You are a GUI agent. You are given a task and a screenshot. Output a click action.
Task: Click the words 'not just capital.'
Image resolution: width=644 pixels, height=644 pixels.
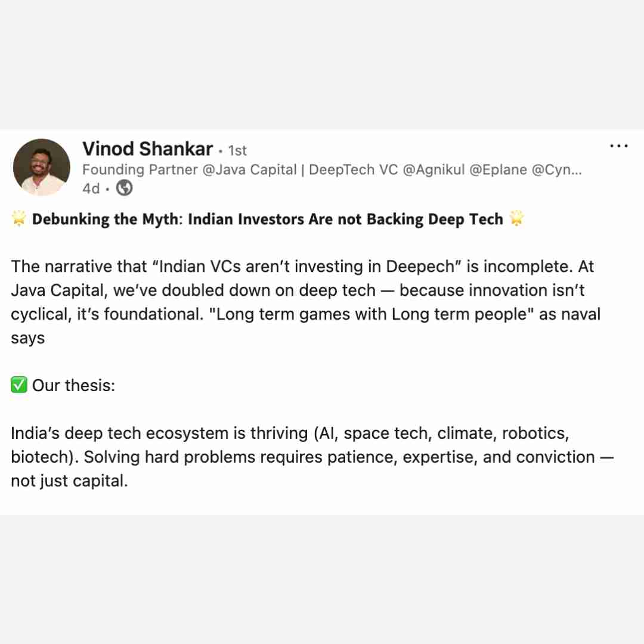pos(69,481)
